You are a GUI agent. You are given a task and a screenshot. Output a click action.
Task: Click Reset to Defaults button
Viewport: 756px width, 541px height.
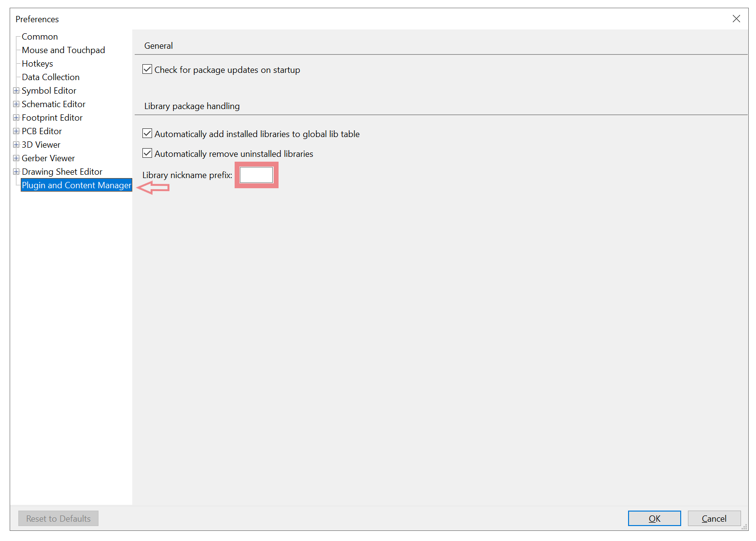pos(58,518)
